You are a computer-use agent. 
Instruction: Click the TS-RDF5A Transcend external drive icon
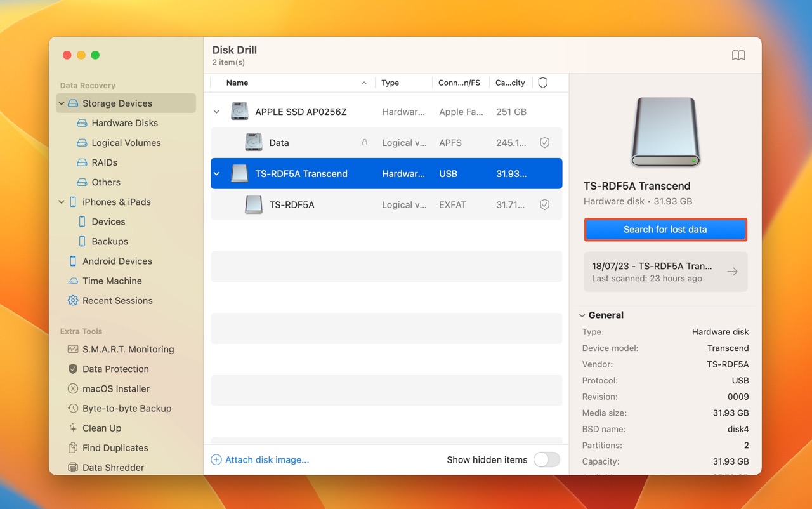[240, 173]
